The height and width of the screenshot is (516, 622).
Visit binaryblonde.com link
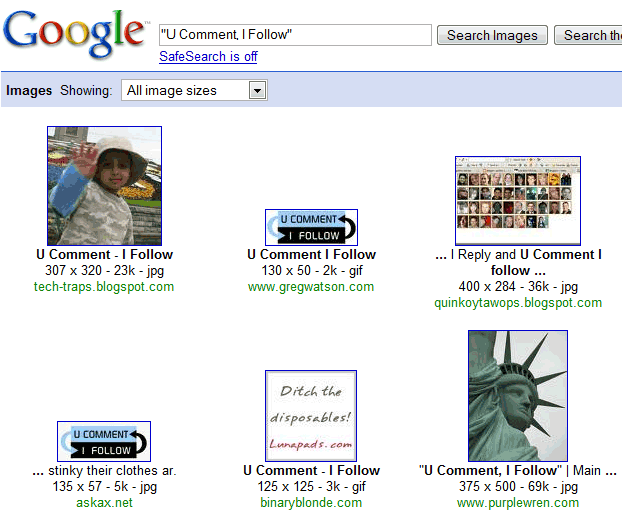click(311, 503)
